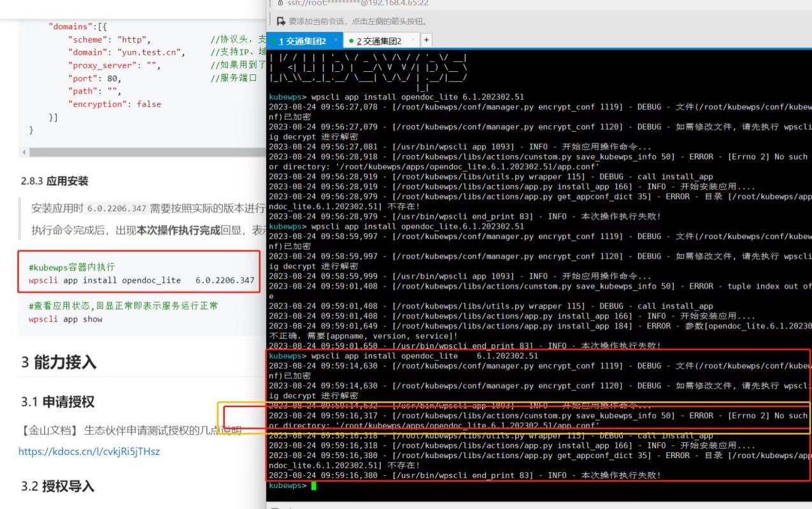Click the code block horizontal scrollbar track
812x509 pixels.
tap(146, 153)
